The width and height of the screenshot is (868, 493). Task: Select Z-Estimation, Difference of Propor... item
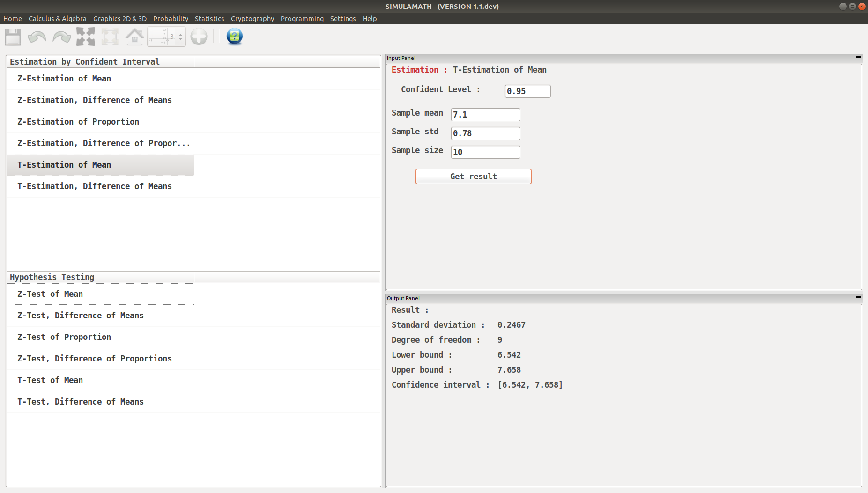(101, 143)
